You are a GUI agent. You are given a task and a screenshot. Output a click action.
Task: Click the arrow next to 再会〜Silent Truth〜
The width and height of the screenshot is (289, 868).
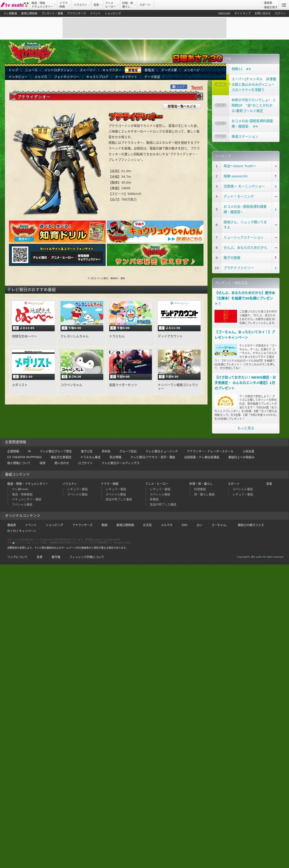[275, 166]
